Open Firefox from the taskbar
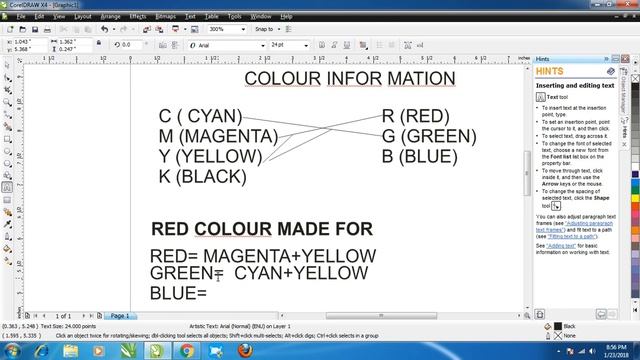The height and width of the screenshot is (360, 640). tap(245, 351)
